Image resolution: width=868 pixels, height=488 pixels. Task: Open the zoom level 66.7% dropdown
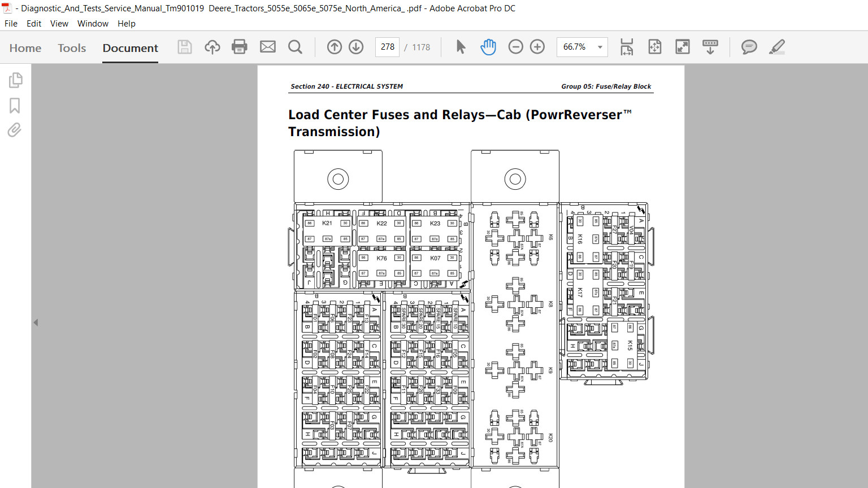[582, 47]
